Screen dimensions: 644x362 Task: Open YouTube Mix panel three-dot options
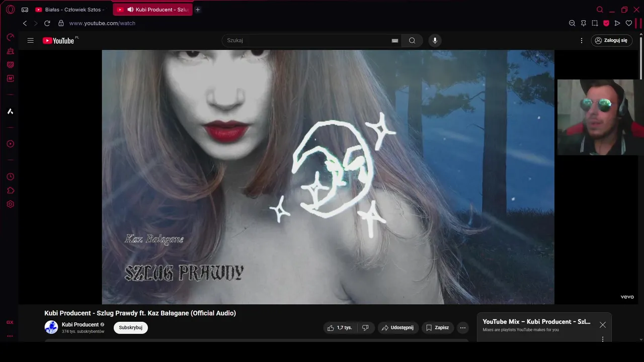pyautogui.click(x=603, y=339)
